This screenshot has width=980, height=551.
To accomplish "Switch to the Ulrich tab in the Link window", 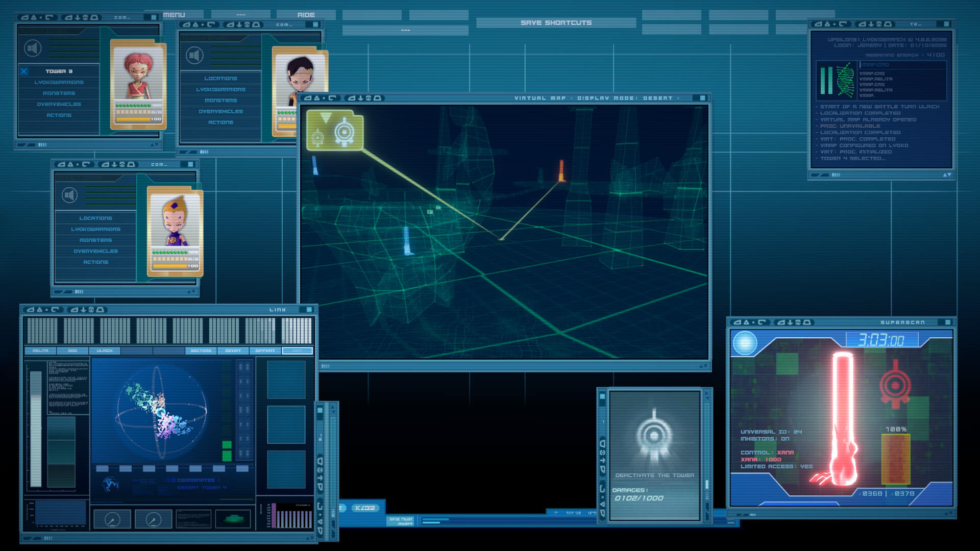I will click(x=105, y=350).
